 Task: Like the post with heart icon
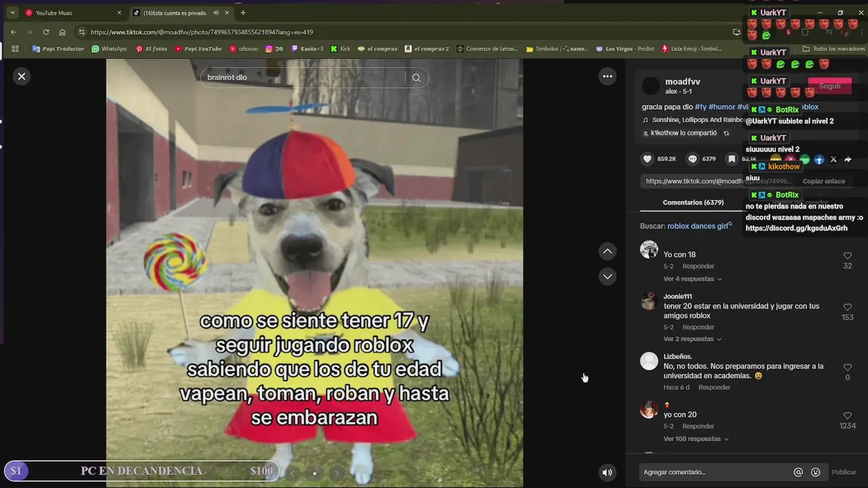click(648, 159)
